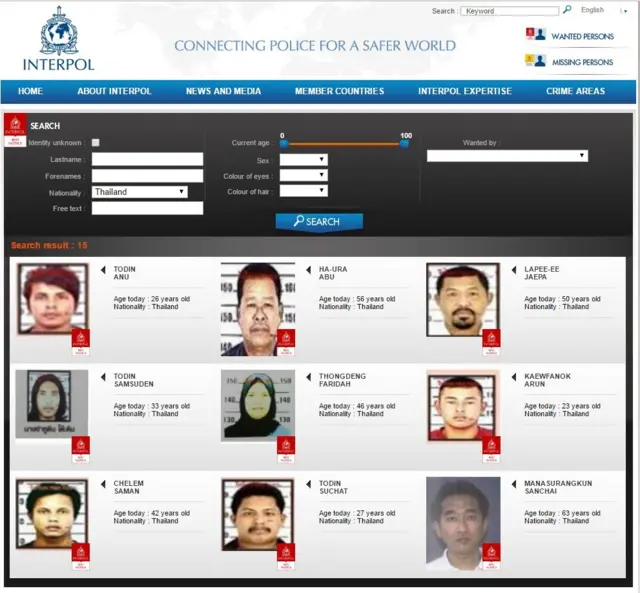Viewport: 640px width, 593px height.
Task: Click red notice badge on MANASURANGKUN SANCHAI entry
Action: pyautogui.click(x=490, y=555)
